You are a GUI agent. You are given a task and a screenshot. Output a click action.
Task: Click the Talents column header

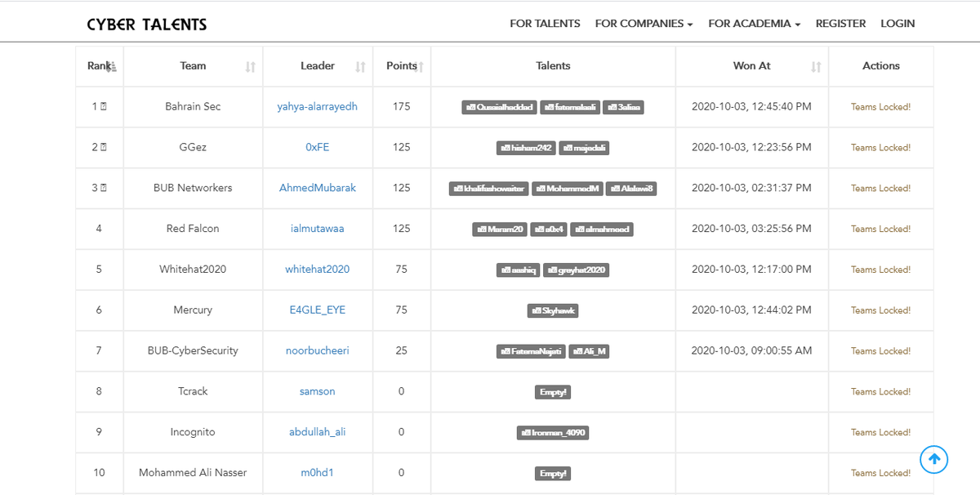click(553, 66)
